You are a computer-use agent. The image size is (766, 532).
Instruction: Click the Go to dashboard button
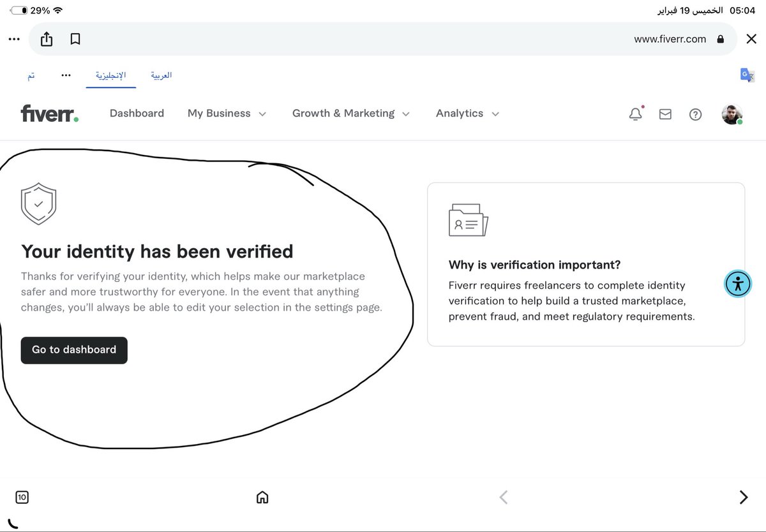pyautogui.click(x=74, y=350)
